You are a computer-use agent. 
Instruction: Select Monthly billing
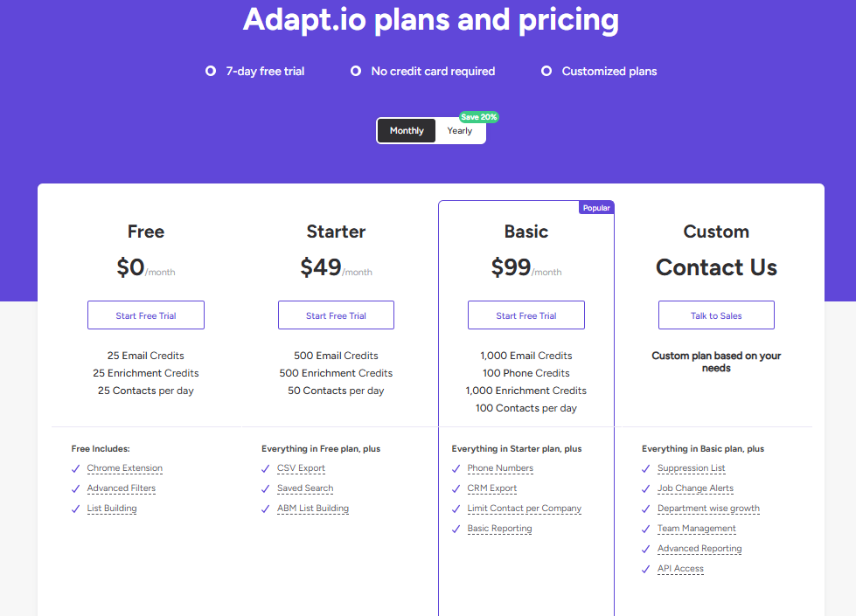click(406, 130)
